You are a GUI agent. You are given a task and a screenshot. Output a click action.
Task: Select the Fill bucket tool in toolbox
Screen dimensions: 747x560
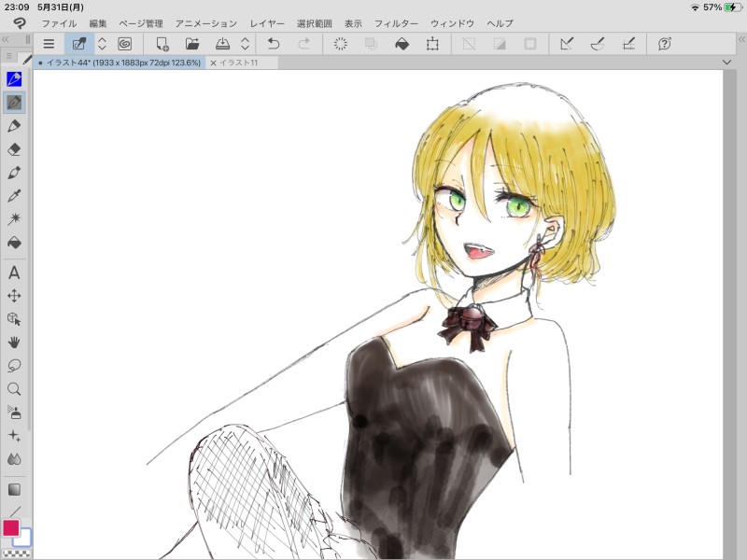point(14,243)
